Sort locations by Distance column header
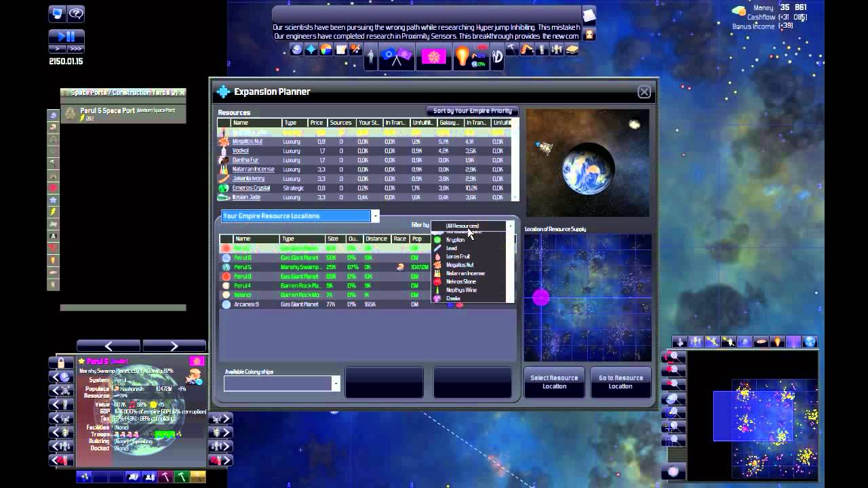This screenshot has width=868, height=488. click(x=376, y=239)
